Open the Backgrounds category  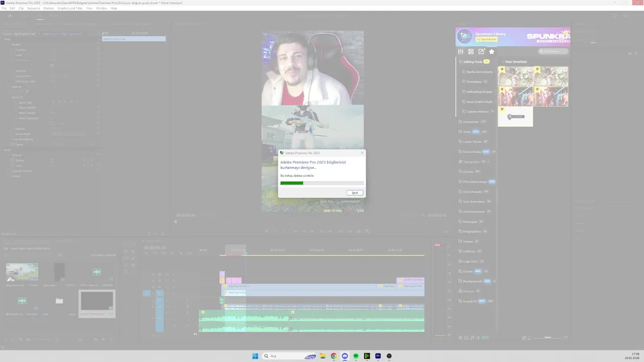pyautogui.click(x=472, y=281)
